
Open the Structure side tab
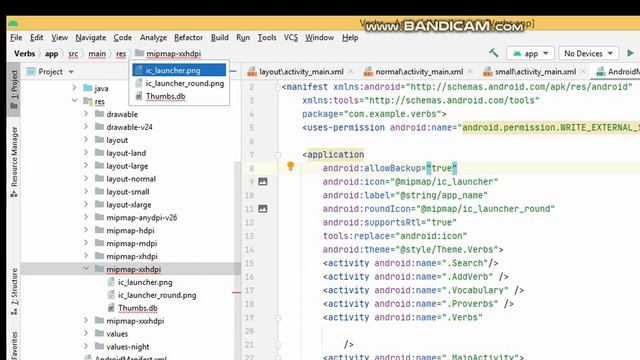pyautogui.click(x=14, y=291)
